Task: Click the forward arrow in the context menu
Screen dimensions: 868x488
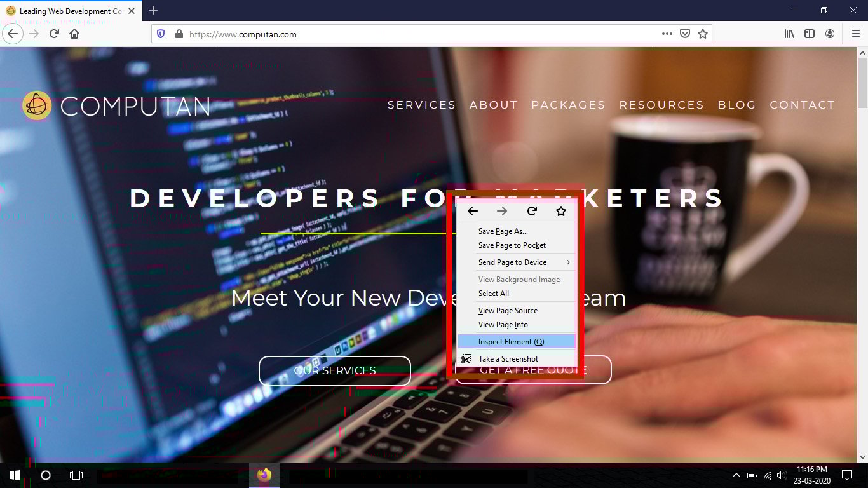Action: pyautogui.click(x=502, y=210)
